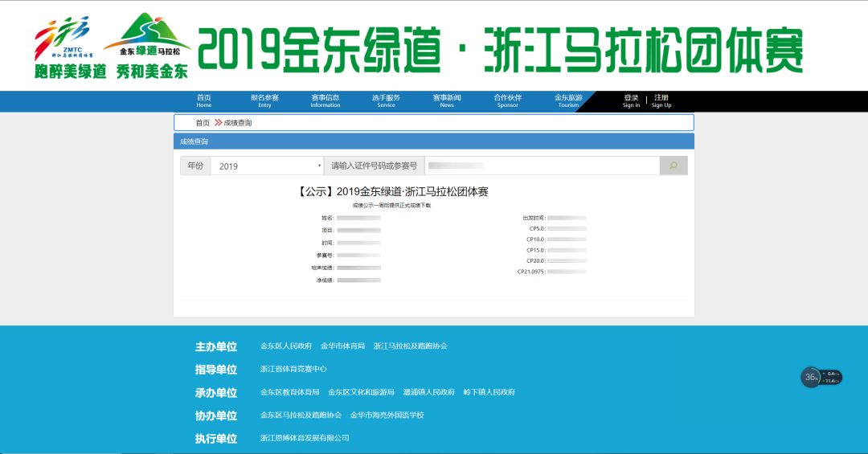Click 金东区教育体育局 link
This screenshot has width=868, height=454.
tap(290, 392)
